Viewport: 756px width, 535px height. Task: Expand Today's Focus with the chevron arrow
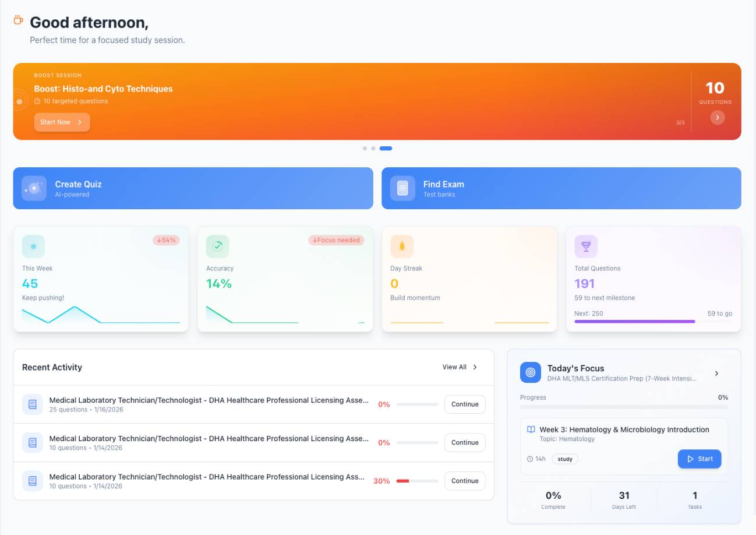[x=716, y=374]
